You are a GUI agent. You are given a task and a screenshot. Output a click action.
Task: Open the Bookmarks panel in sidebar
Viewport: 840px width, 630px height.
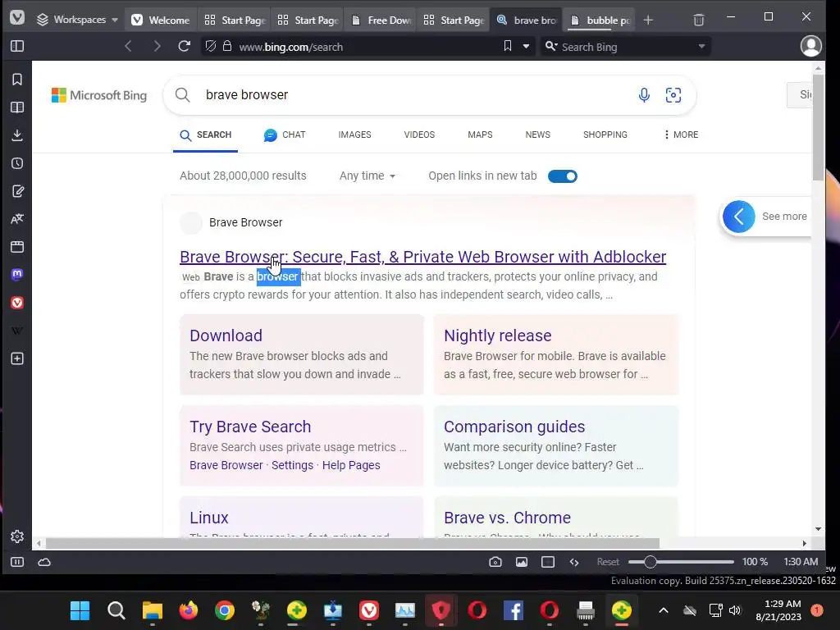tap(17, 80)
